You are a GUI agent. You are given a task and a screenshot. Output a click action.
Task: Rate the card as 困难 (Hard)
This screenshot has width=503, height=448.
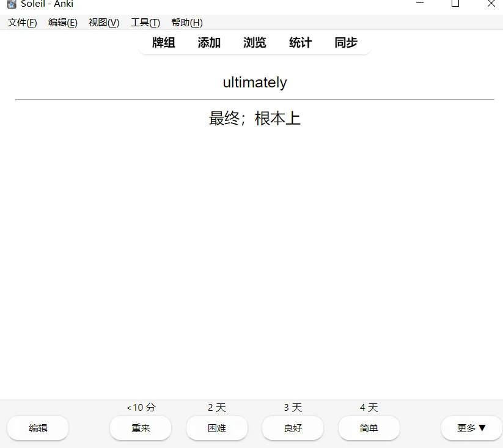pyautogui.click(x=217, y=428)
